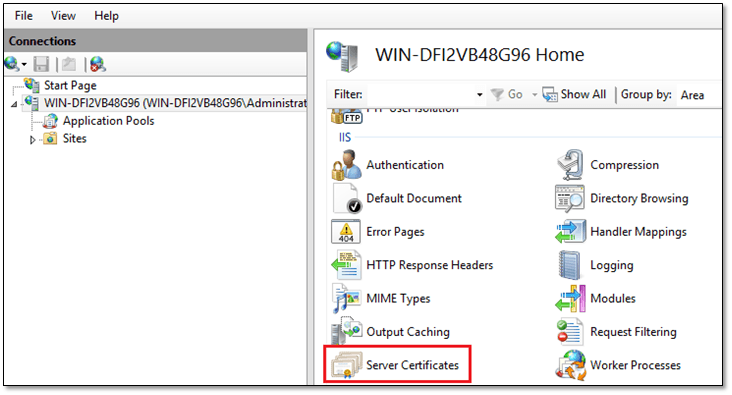The width and height of the screenshot is (732, 395).
Task: Click the Compression label
Action: point(625,165)
